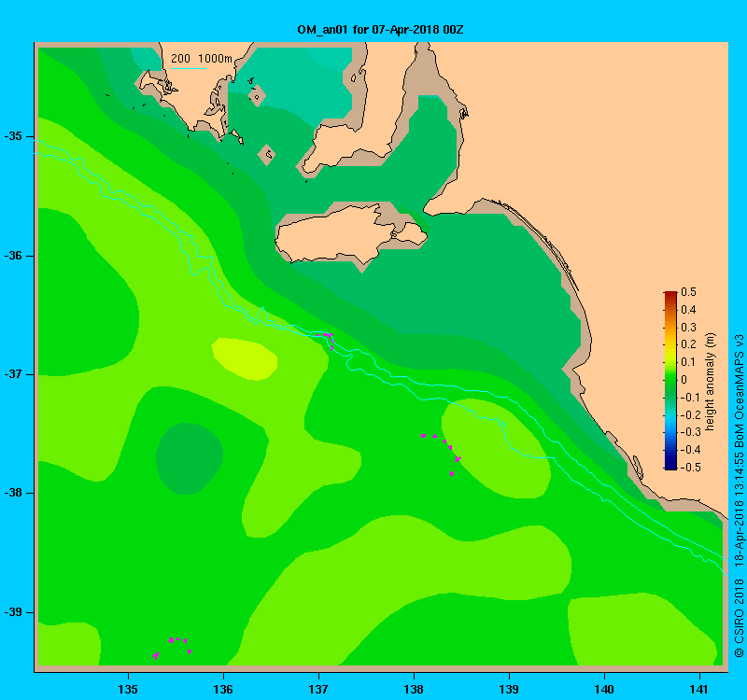Click the cyan isobath legend line sample
This screenshot has height=700, width=747.
[x=189, y=68]
